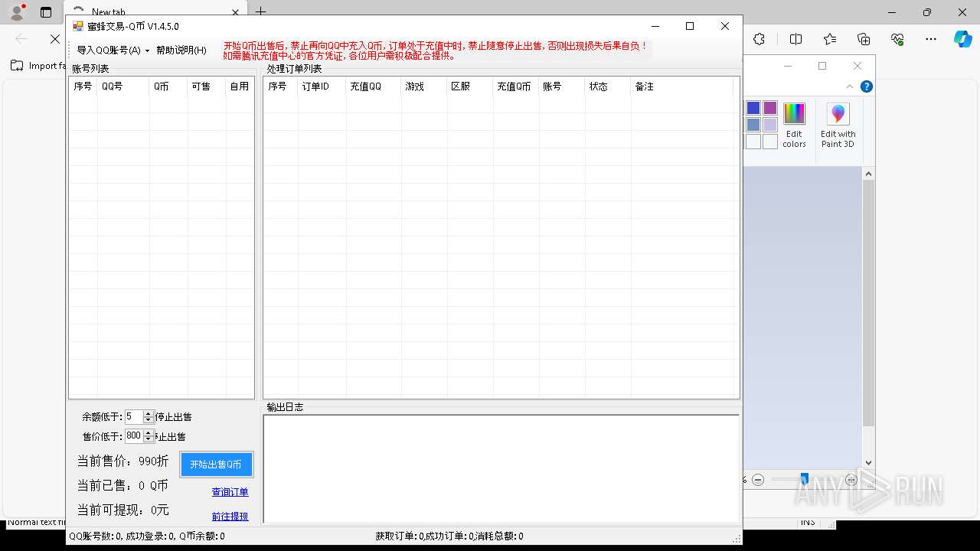Click the 当前已售: 0 Q币 label
Viewport: 980px width, 551px height.
pyautogui.click(x=122, y=485)
